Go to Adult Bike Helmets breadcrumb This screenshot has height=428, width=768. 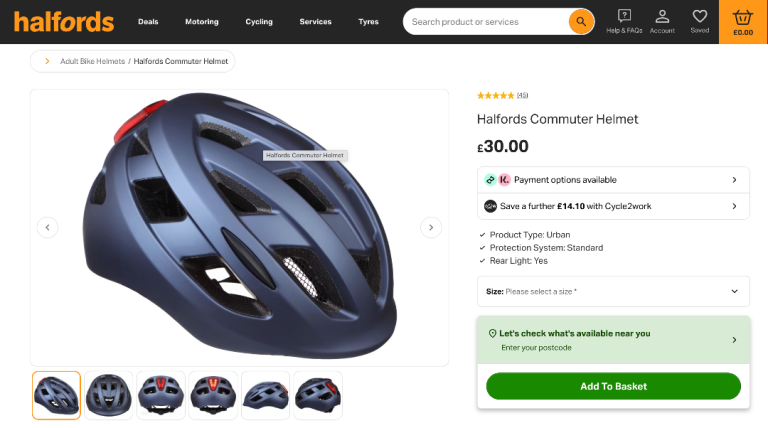pyautogui.click(x=93, y=61)
